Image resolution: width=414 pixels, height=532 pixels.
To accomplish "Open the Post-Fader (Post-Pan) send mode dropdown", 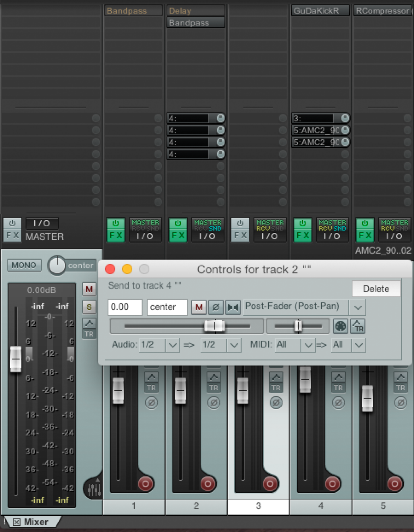I will point(304,307).
